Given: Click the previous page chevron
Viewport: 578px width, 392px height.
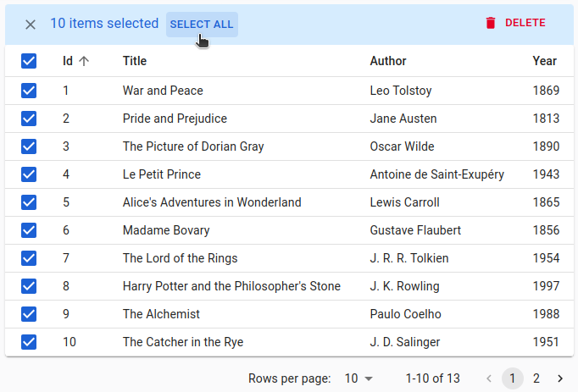Looking at the screenshot, I should tap(489, 378).
